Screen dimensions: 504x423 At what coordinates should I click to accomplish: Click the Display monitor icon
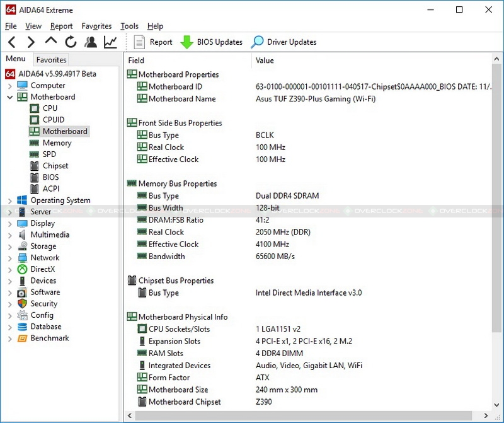coord(22,223)
